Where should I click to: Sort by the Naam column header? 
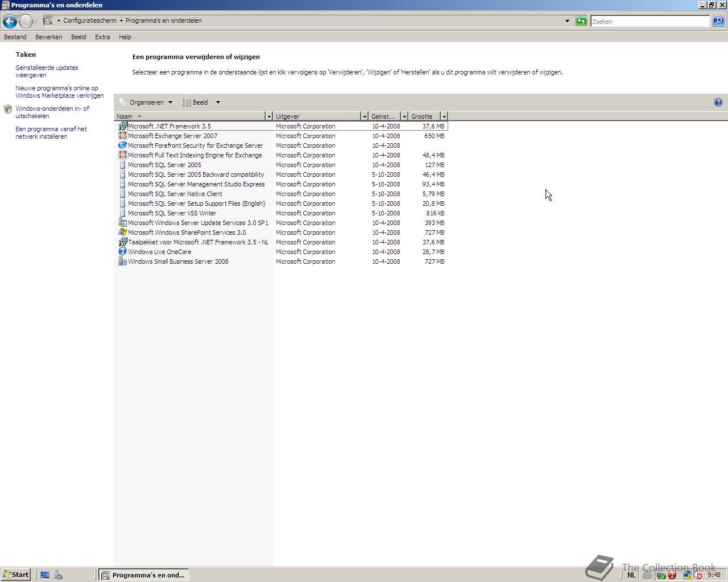pos(190,116)
